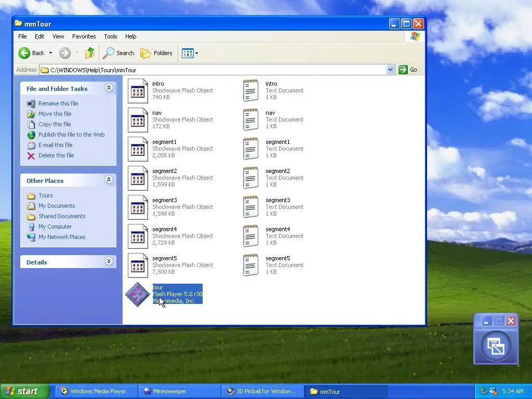
Task: Select the intro Shockwave Flash Object icon
Action: 138,91
